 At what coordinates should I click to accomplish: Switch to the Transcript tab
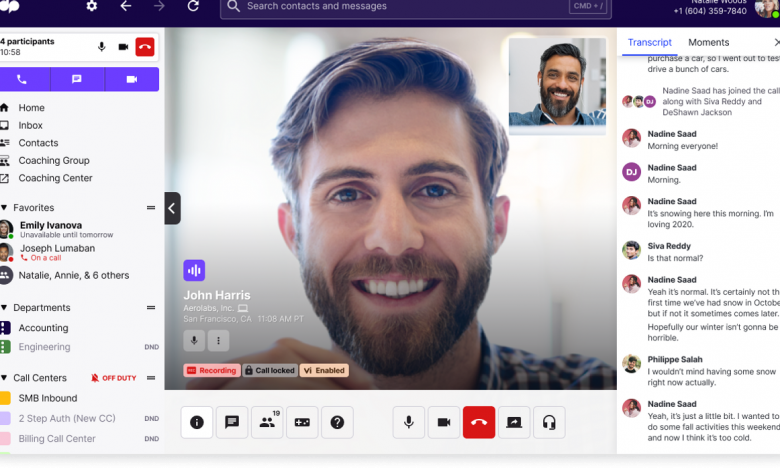pos(649,42)
